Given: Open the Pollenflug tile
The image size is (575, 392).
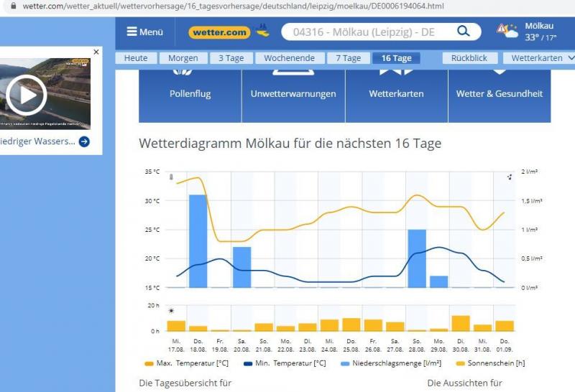Looking at the screenshot, I should 190,93.
